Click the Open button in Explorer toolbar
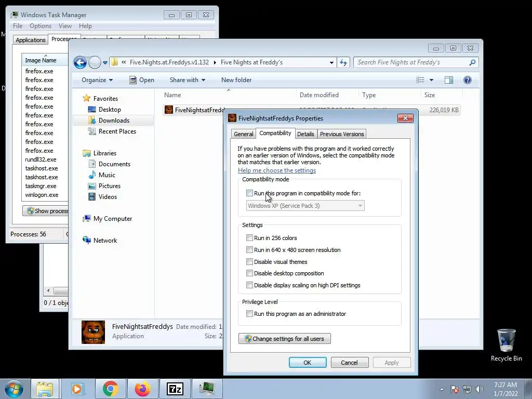This screenshot has height=399, width=532. click(142, 80)
